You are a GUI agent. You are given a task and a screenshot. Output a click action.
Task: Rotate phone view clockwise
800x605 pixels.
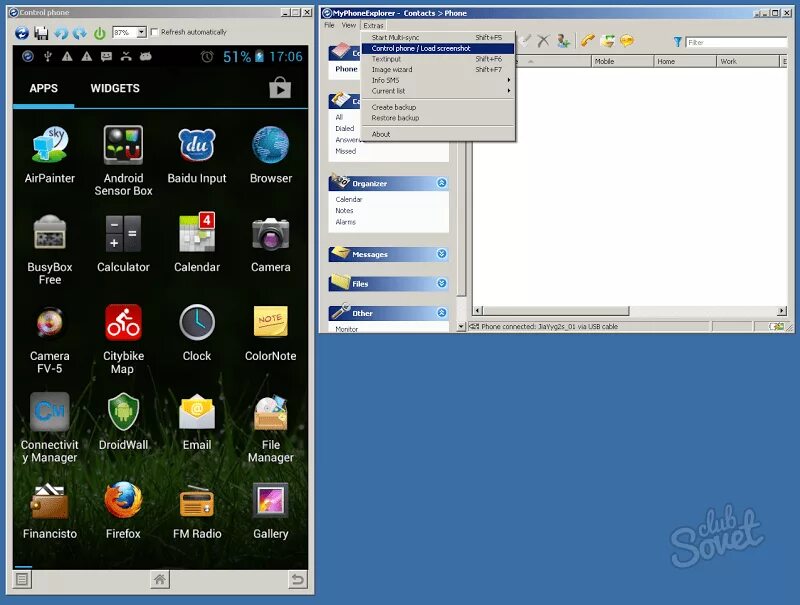pos(80,33)
